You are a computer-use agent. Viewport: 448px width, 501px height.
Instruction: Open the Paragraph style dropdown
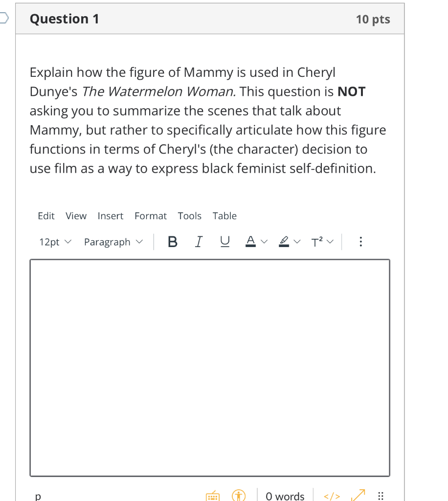point(112,242)
